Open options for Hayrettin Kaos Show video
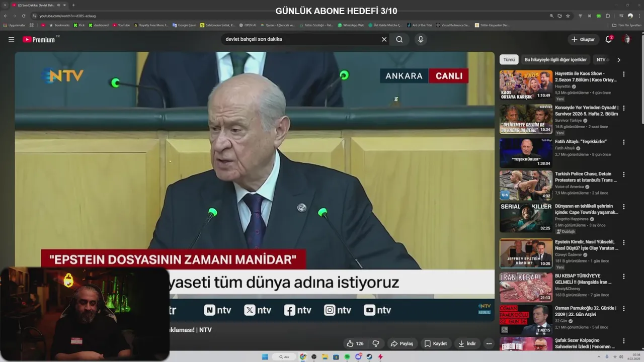The height and width of the screenshot is (362, 644). coord(624,74)
